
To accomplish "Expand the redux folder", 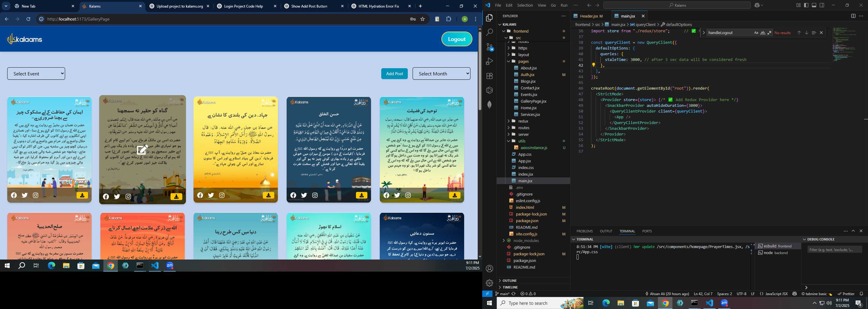I will (508, 121).
